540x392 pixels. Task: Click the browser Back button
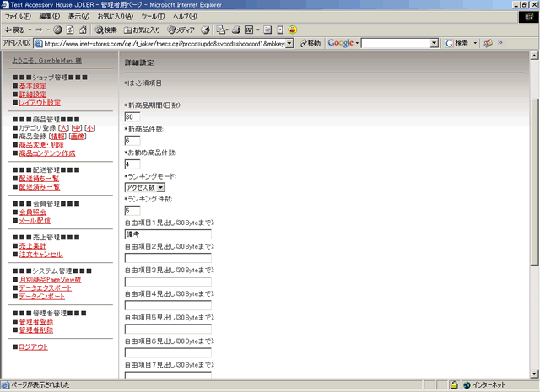click(x=16, y=30)
